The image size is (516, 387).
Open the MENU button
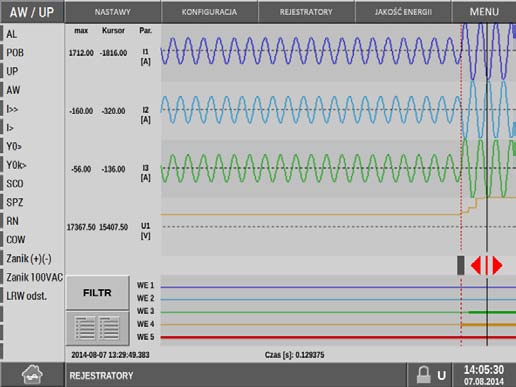pyautogui.click(x=484, y=12)
